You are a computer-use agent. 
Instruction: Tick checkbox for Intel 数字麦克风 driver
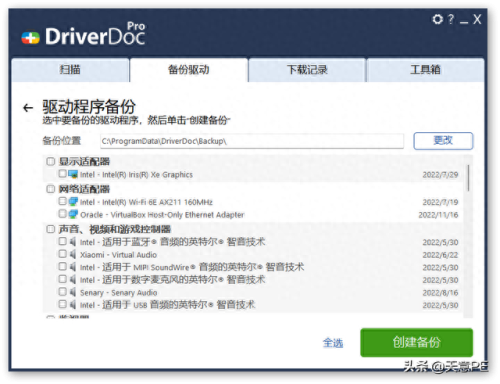click(62, 279)
